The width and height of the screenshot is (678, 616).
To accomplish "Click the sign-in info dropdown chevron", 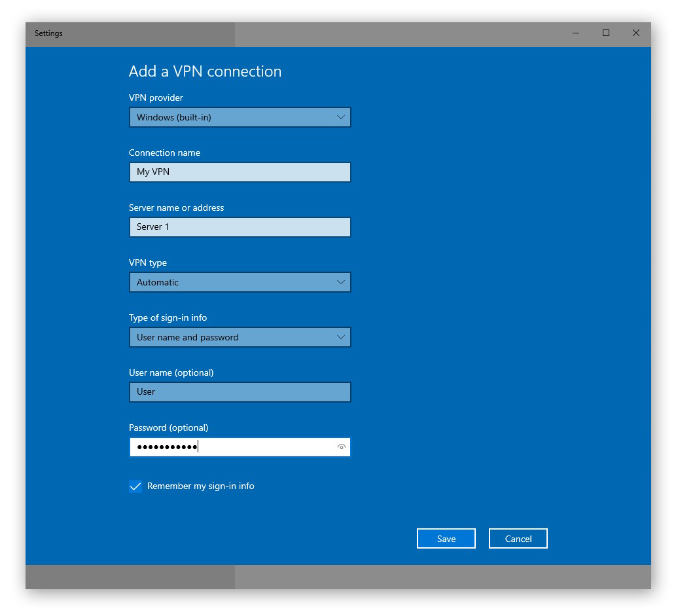I will tap(340, 337).
